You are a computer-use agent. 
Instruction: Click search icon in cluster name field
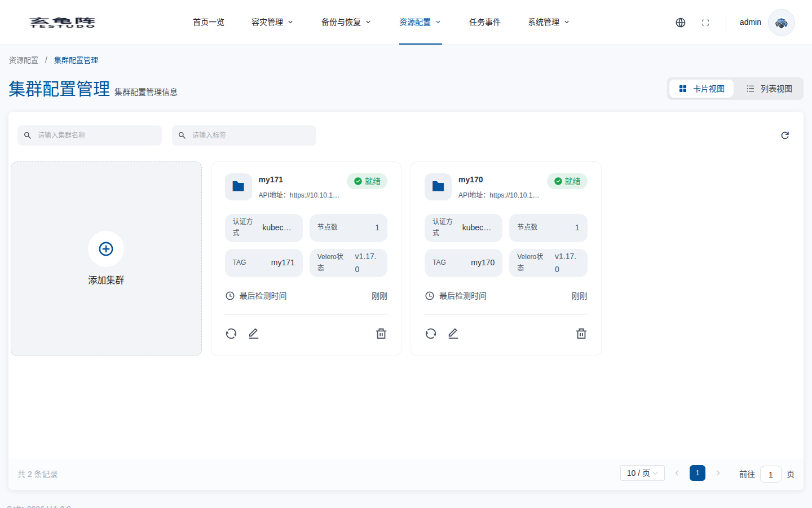pos(28,135)
